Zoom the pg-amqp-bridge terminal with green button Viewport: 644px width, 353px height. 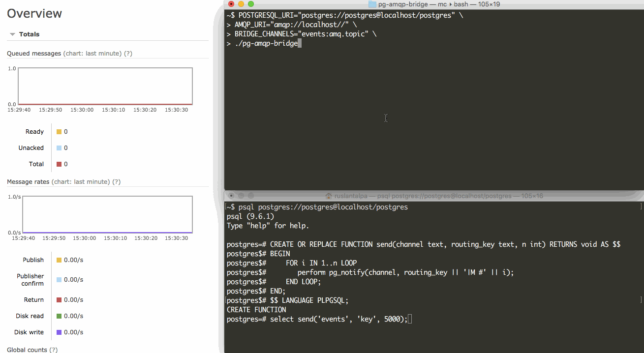coord(251,4)
